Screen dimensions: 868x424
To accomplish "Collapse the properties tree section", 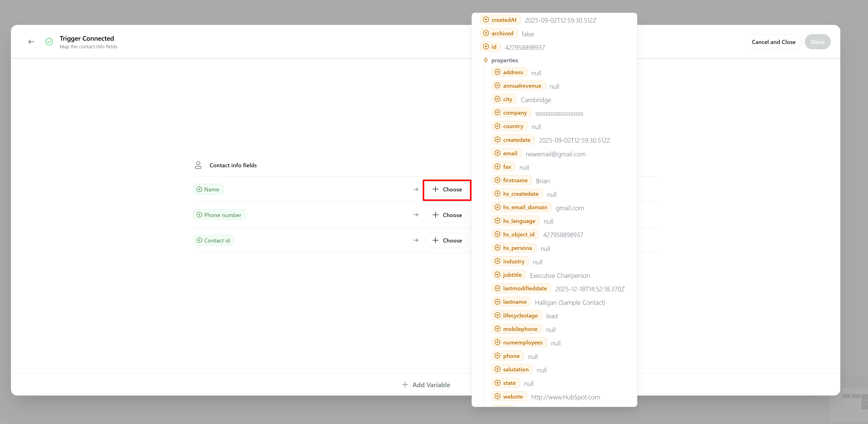I will click(x=504, y=60).
